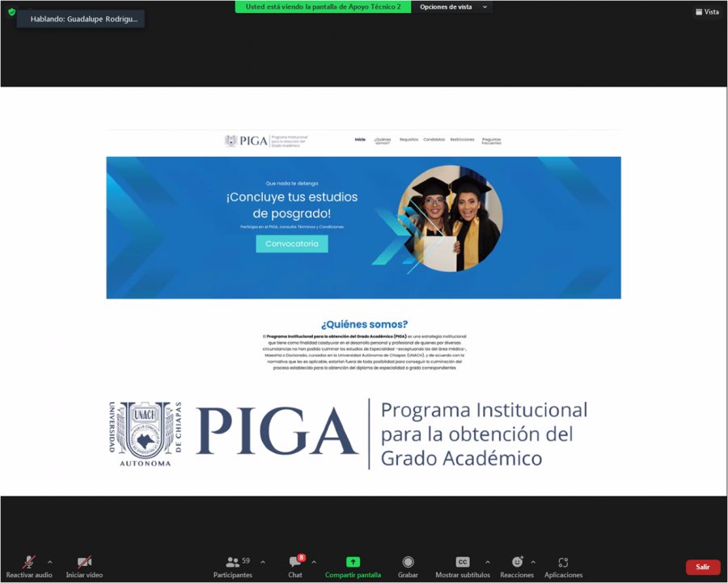728x583 pixels.
Task: Open Preguntas frecuentes in the PIGA navigation
Action: [x=491, y=142]
